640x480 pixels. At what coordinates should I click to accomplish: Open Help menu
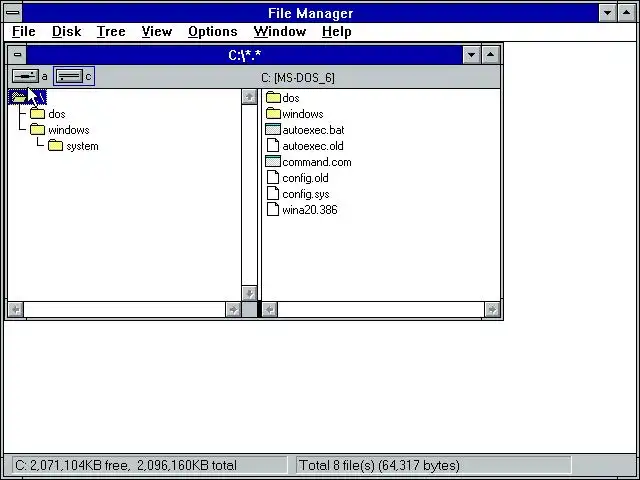pyautogui.click(x=336, y=31)
